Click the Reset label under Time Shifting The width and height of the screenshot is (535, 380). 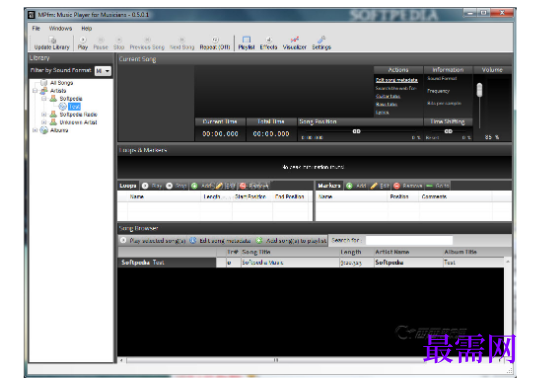click(x=432, y=137)
